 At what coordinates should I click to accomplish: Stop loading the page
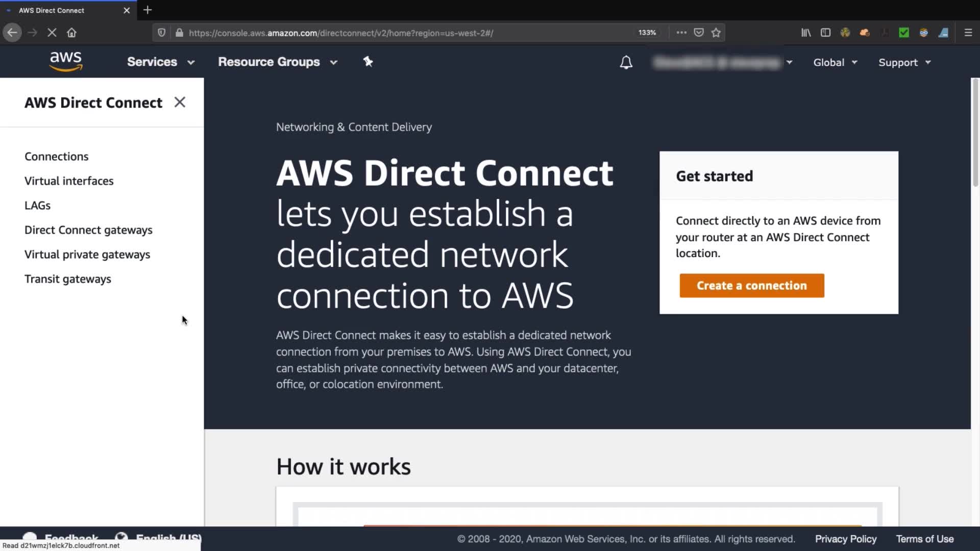pos(52,33)
